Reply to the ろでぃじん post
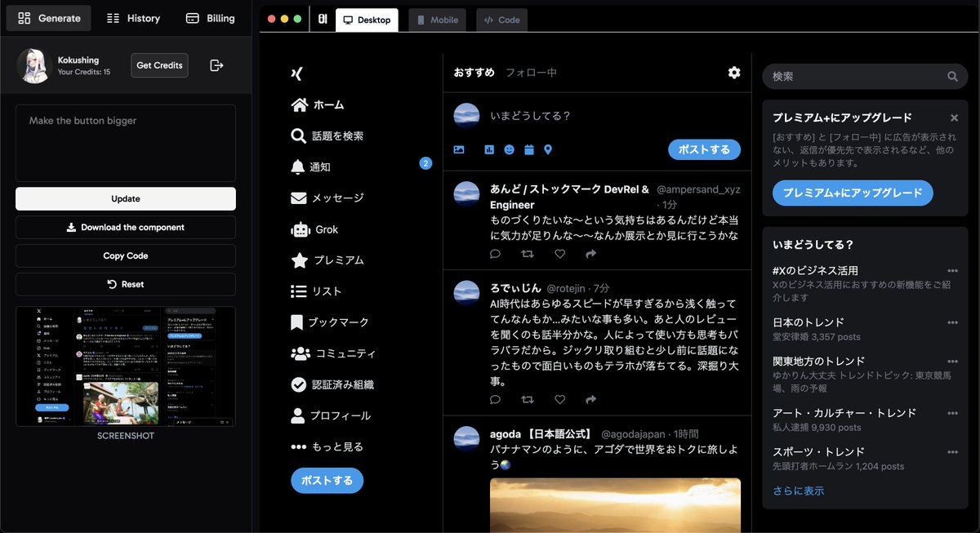 tap(495, 399)
